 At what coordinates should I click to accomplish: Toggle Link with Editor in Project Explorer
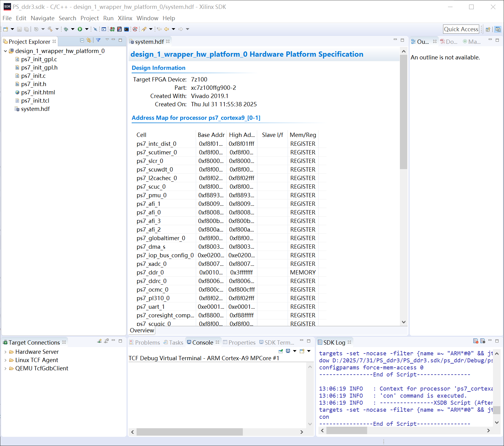(89, 40)
